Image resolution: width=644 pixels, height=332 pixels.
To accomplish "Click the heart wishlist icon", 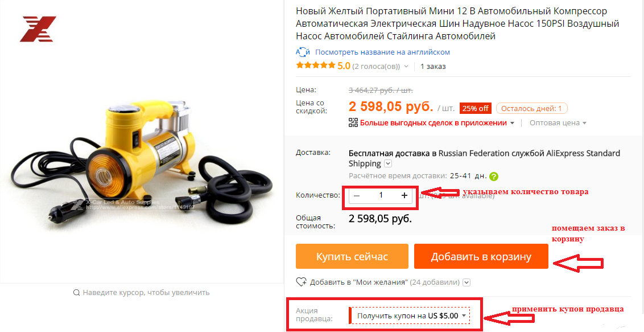I will pos(301,282).
